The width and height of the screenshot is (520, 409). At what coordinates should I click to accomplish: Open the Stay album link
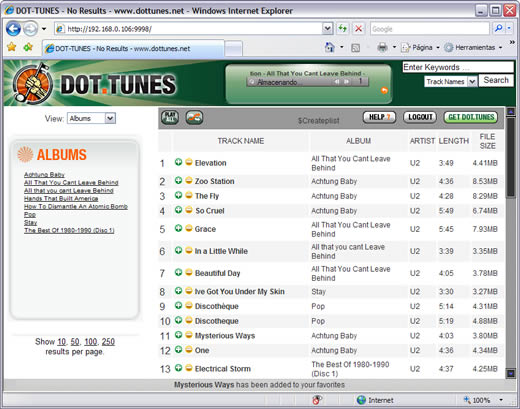(x=30, y=222)
